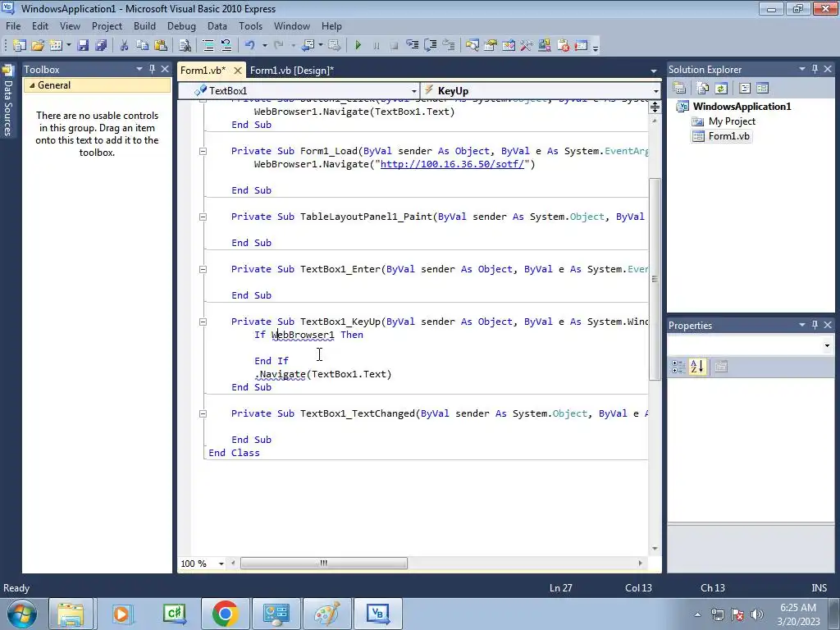Open the Error List toolbar icon
The width and height of the screenshot is (840, 630).
563,46
